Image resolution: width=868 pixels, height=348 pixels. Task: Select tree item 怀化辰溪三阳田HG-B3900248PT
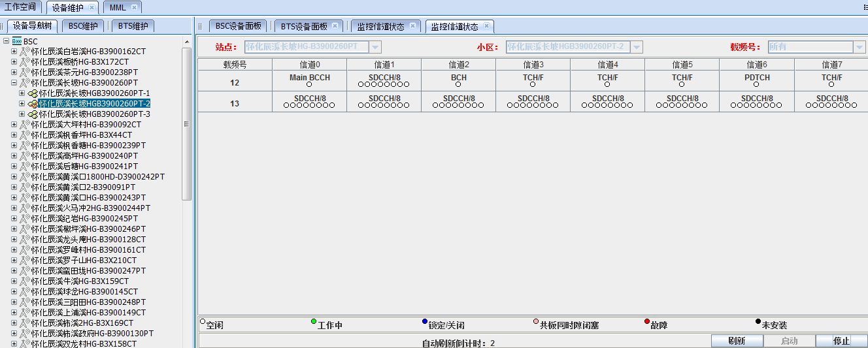pos(88,302)
